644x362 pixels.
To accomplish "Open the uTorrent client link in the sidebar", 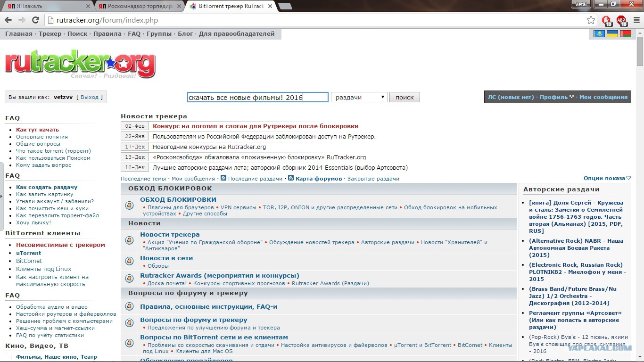I will (x=29, y=253).
